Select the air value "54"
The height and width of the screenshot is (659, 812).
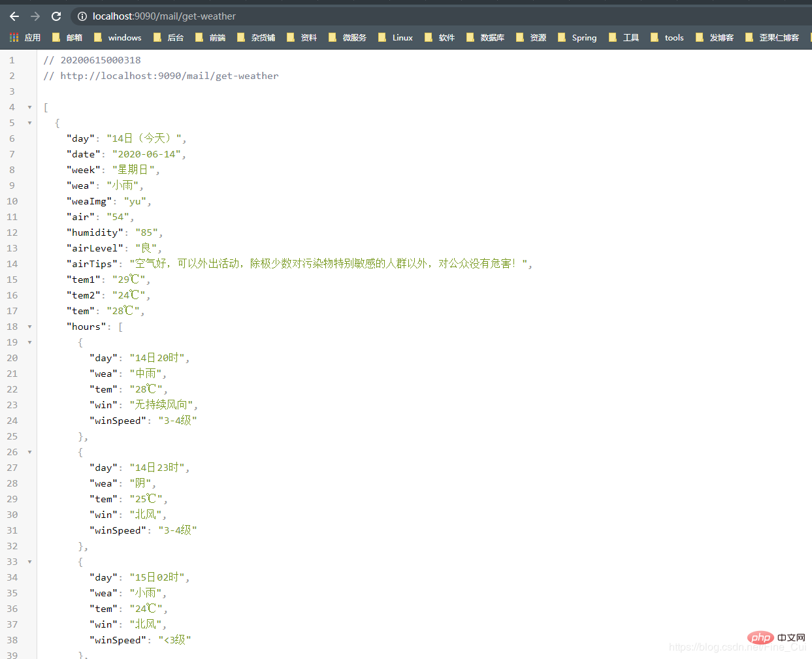coord(118,217)
